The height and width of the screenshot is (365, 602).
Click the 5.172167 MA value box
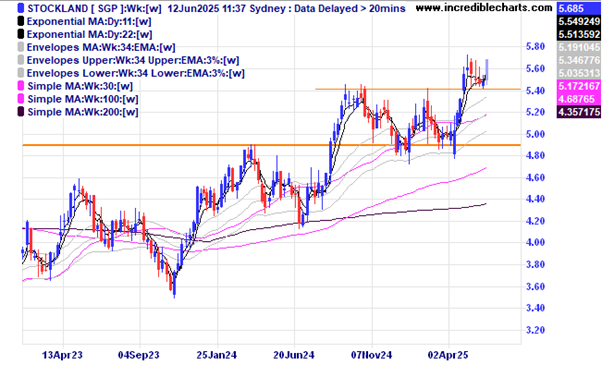[579, 86]
